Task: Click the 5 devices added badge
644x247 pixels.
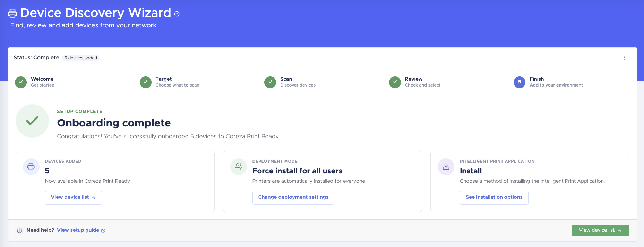Action: (x=81, y=58)
